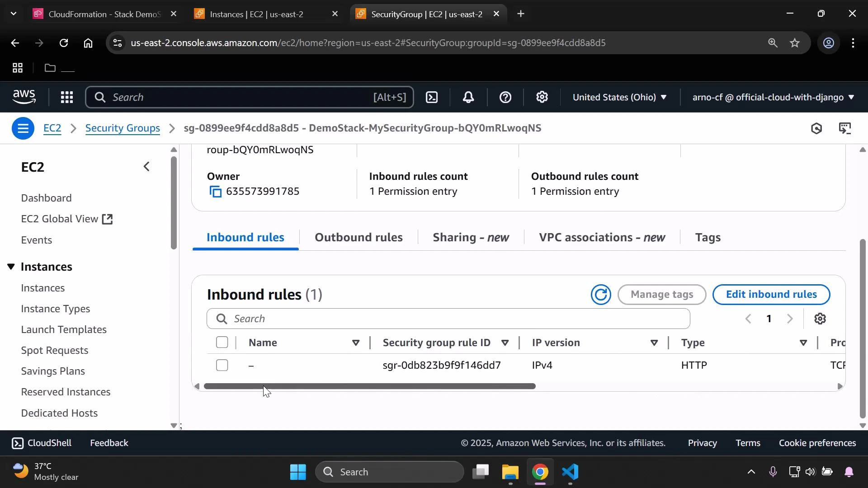Copy the owner account ID 635573991785
868x488 pixels.
click(216, 192)
